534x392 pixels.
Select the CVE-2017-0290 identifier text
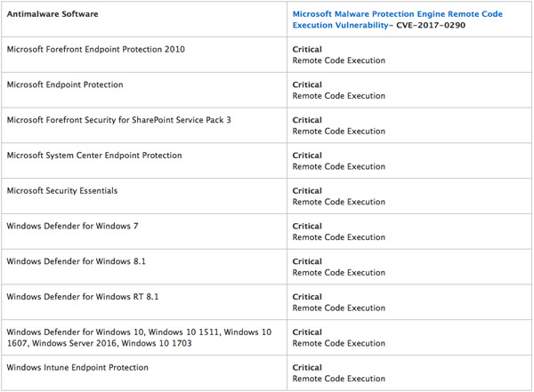tap(431, 25)
